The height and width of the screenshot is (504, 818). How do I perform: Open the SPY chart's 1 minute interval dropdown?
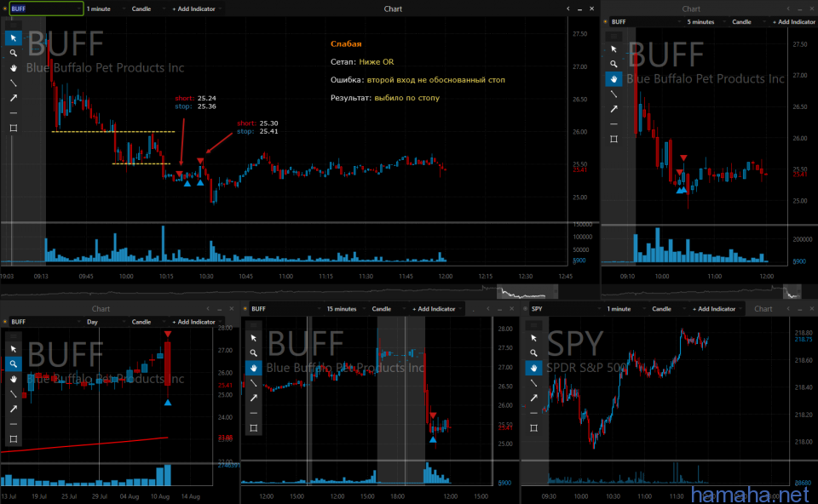point(626,309)
